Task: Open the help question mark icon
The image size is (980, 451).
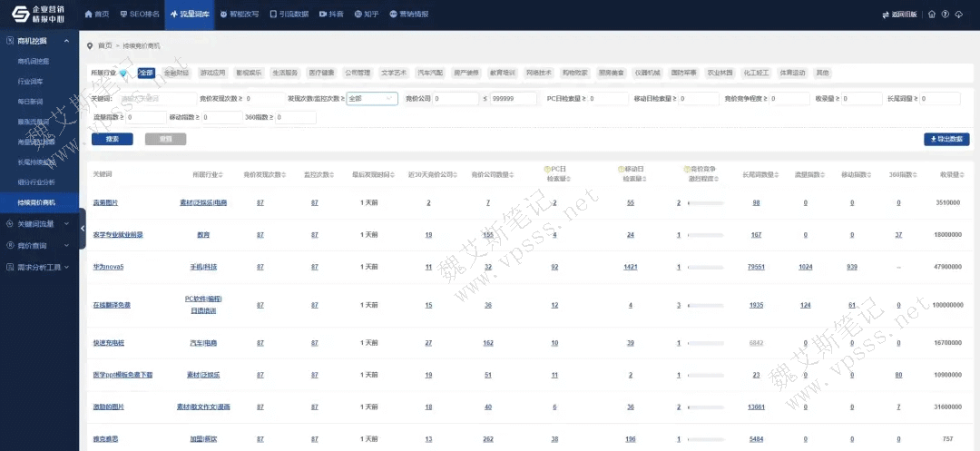Action: pyautogui.click(x=945, y=15)
